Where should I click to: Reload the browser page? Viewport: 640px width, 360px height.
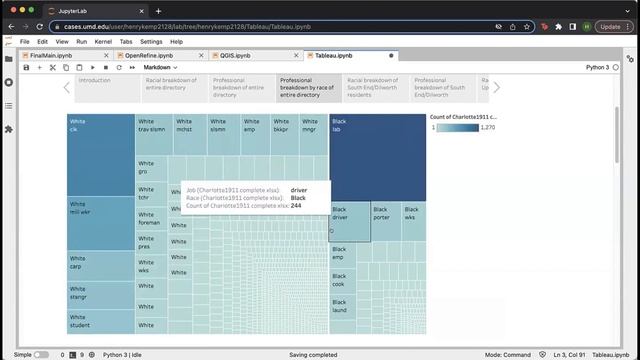tap(40, 27)
